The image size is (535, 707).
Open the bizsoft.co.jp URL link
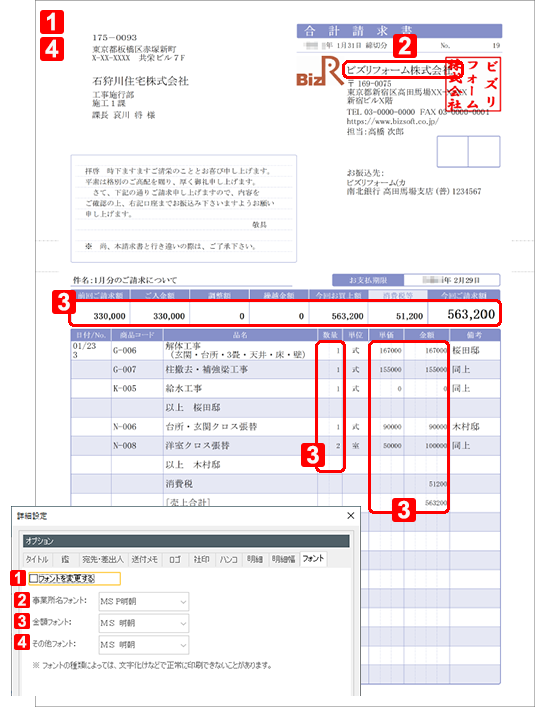point(392,121)
